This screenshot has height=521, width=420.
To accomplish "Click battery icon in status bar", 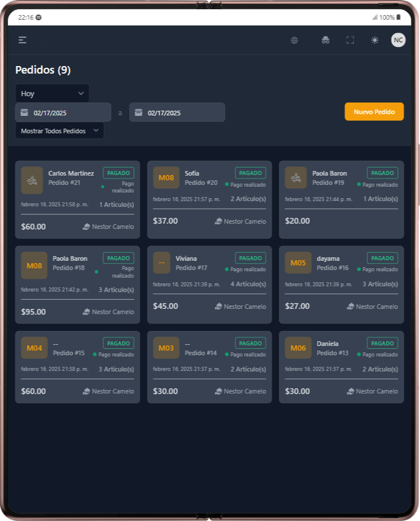I will click(x=399, y=17).
